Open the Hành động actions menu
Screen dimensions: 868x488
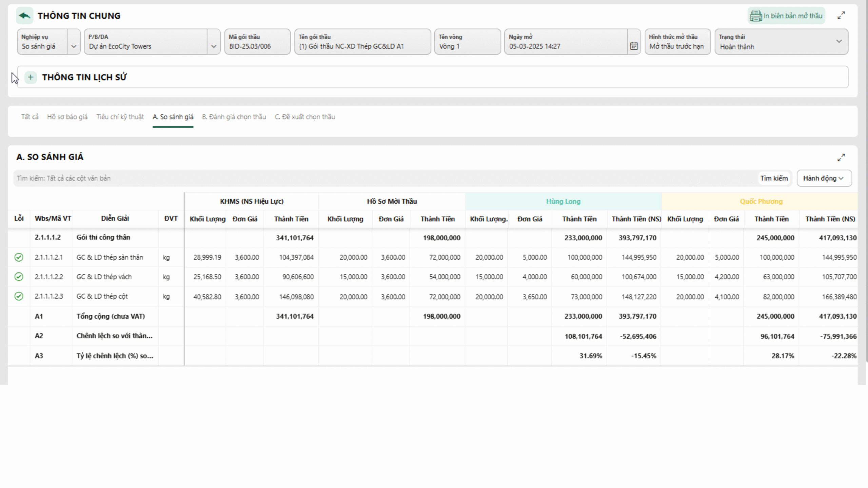click(x=824, y=178)
